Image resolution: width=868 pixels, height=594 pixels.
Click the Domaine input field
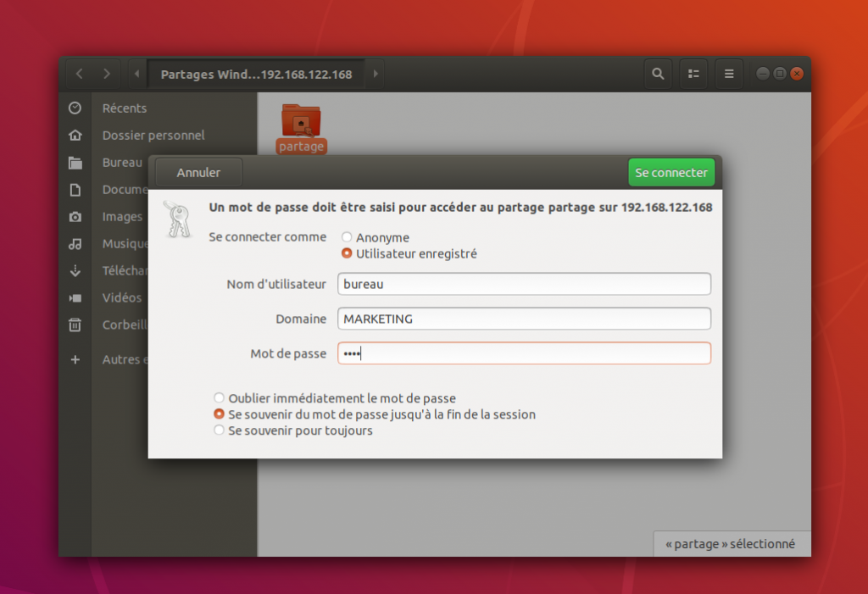coord(524,319)
